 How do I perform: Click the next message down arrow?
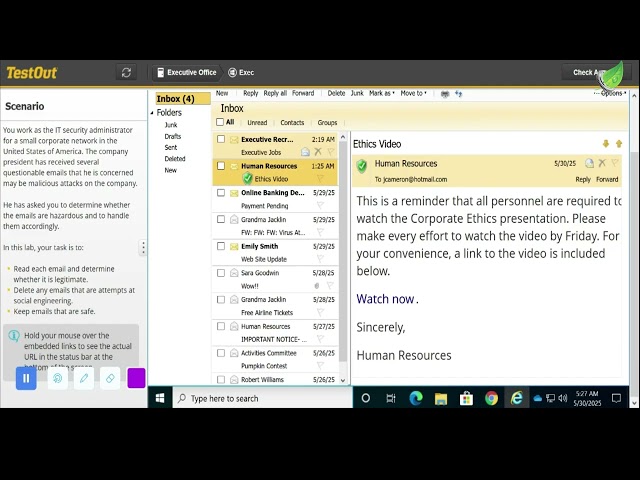pyautogui.click(x=606, y=144)
